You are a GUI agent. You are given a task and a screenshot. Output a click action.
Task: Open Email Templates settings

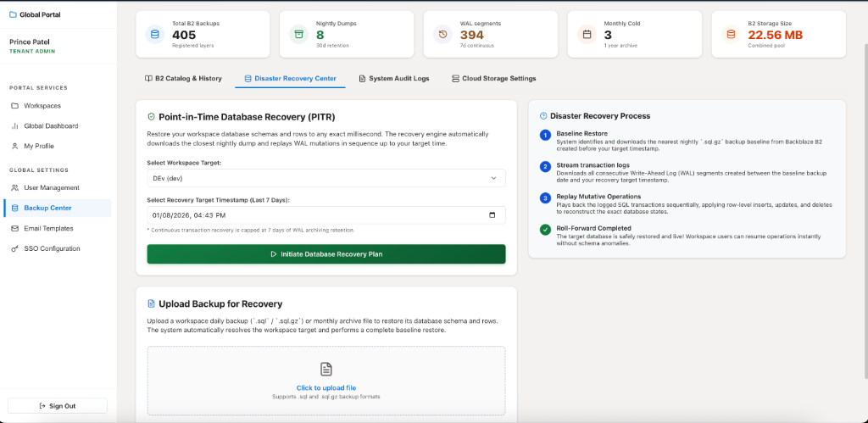(58, 229)
